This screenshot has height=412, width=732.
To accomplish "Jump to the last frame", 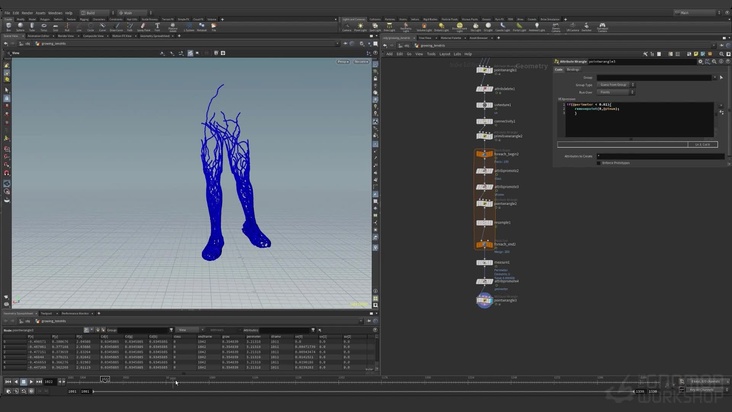I will pos(39,382).
